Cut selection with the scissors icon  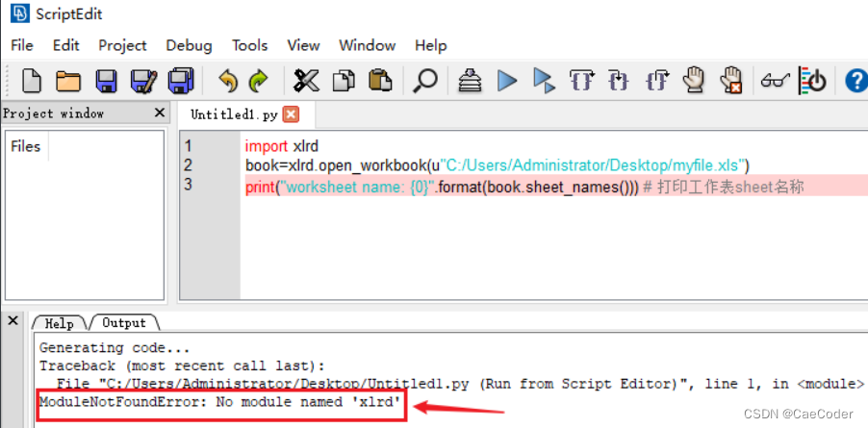pyautogui.click(x=306, y=81)
